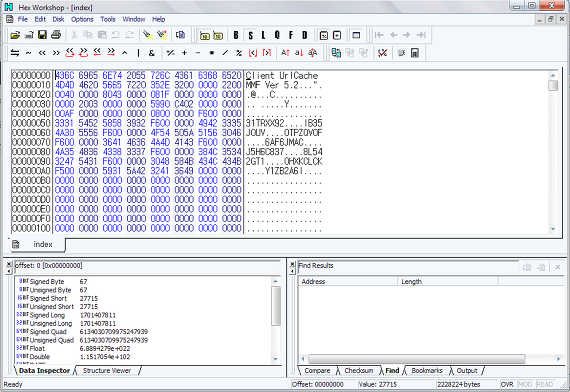Image resolution: width=570 pixels, height=392 pixels.
Task: Click the Print icon
Action: 56,35
